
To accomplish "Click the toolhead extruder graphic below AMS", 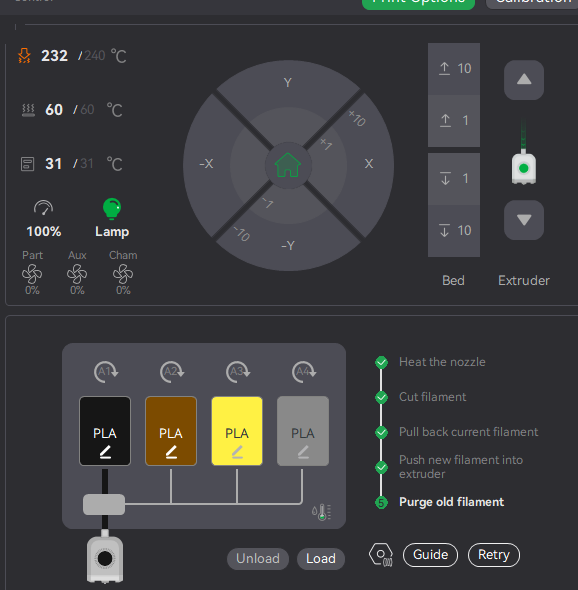I will tap(105, 558).
